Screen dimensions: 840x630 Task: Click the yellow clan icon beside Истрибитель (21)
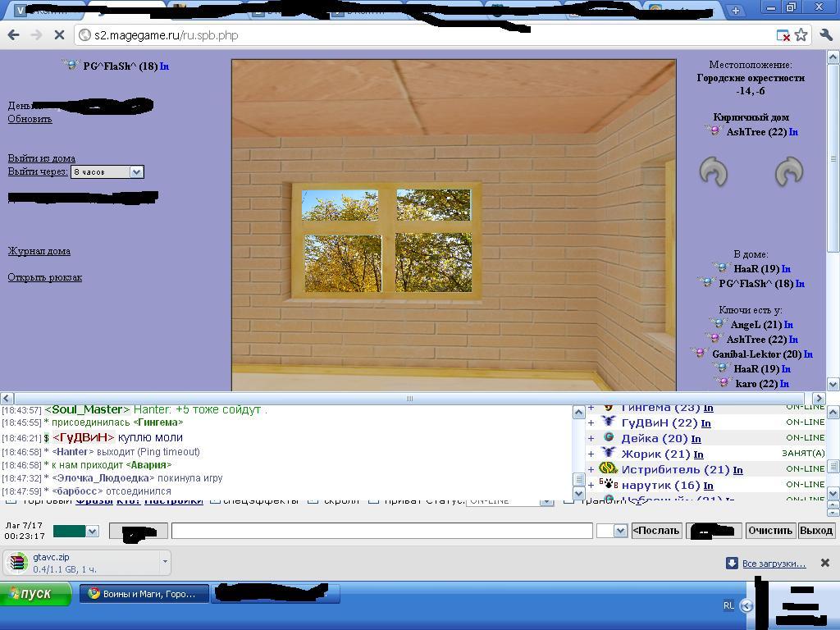click(609, 468)
